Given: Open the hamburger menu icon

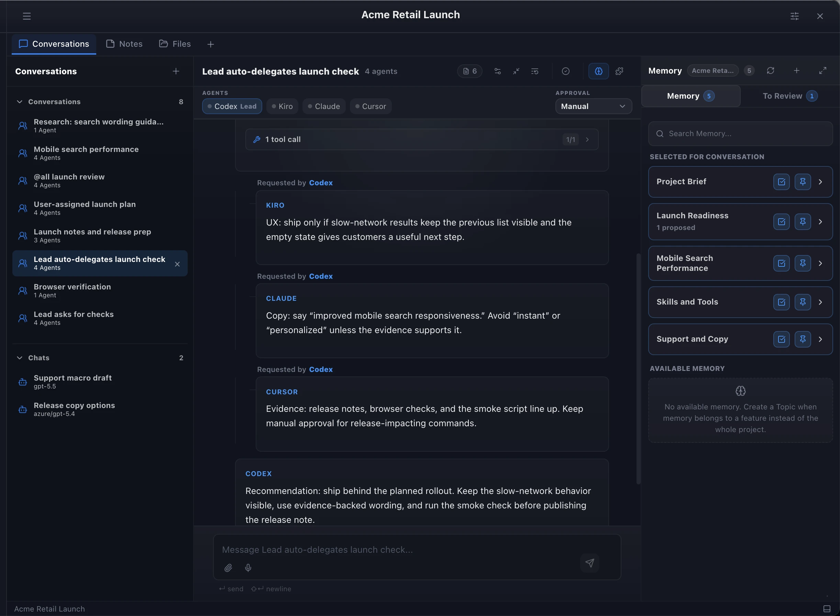Looking at the screenshot, I should tap(26, 16).
